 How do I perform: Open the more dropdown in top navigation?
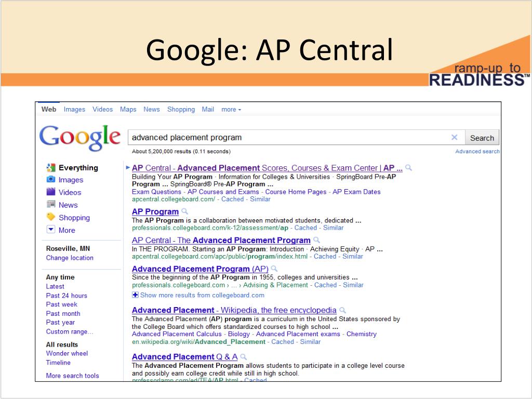click(x=231, y=110)
